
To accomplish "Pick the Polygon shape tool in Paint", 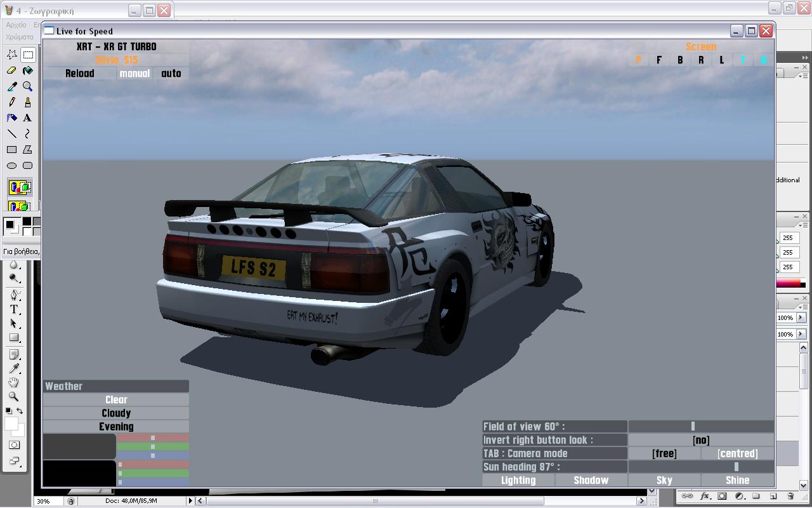I will point(28,149).
